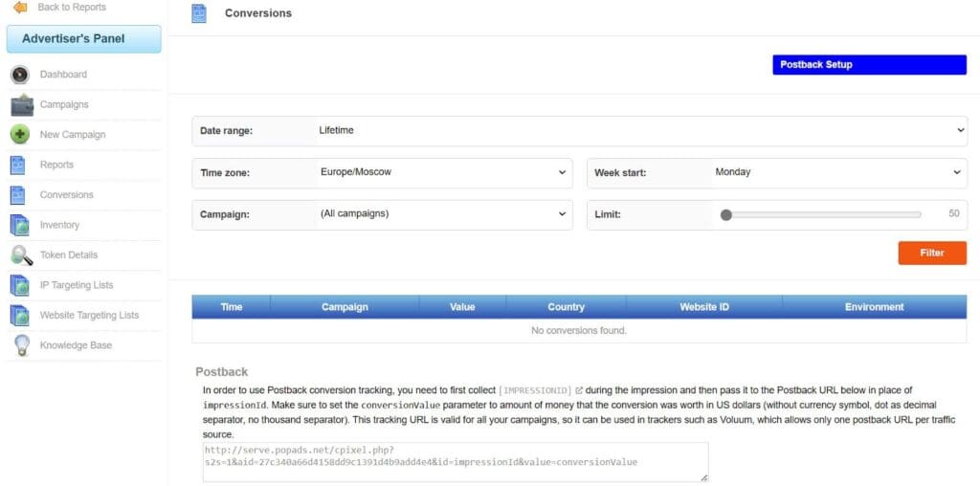Click the Conversions page header icon
The width and height of the screenshot is (980, 486).
(x=199, y=13)
